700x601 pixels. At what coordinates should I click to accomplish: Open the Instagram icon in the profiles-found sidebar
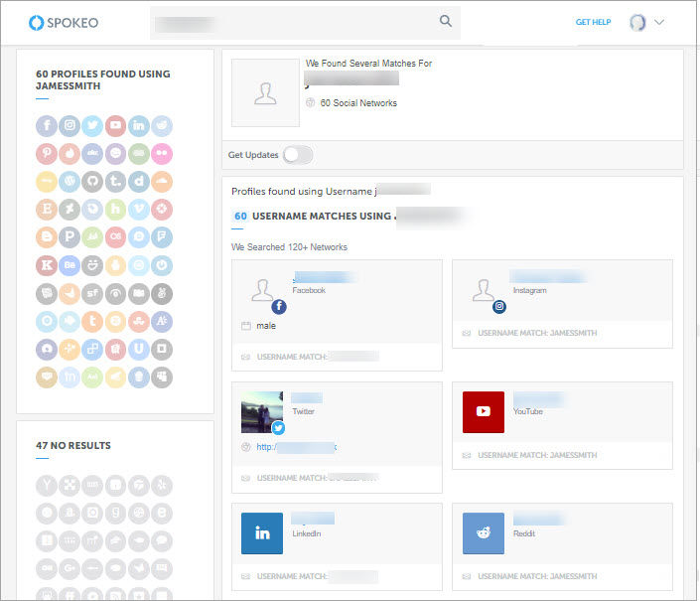[70, 126]
